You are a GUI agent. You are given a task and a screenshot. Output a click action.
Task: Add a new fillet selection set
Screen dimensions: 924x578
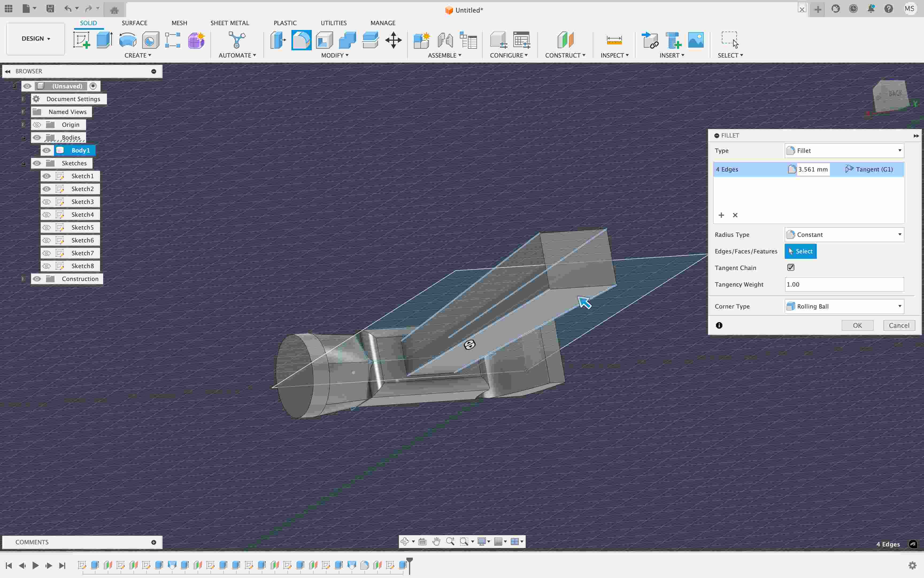tap(721, 215)
